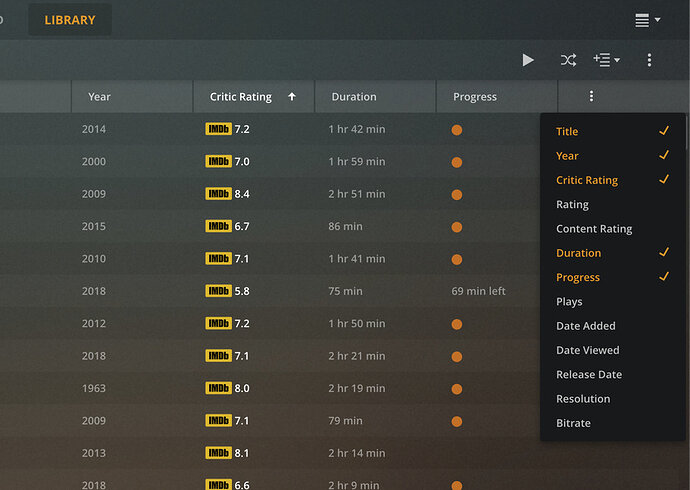
Task: Select the year 2014 cell
Action: 94,129
